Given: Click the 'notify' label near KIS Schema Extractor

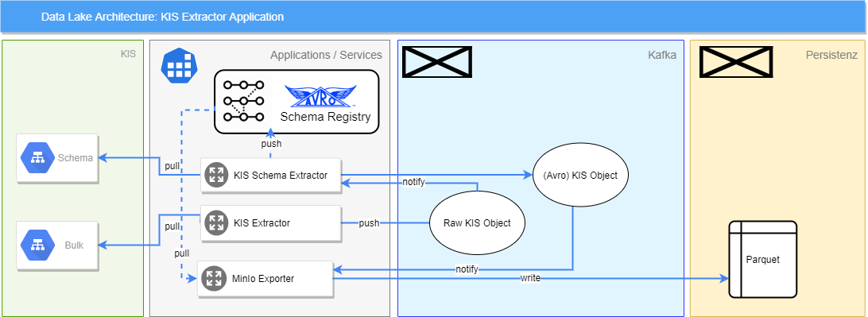Looking at the screenshot, I should pos(413,182).
